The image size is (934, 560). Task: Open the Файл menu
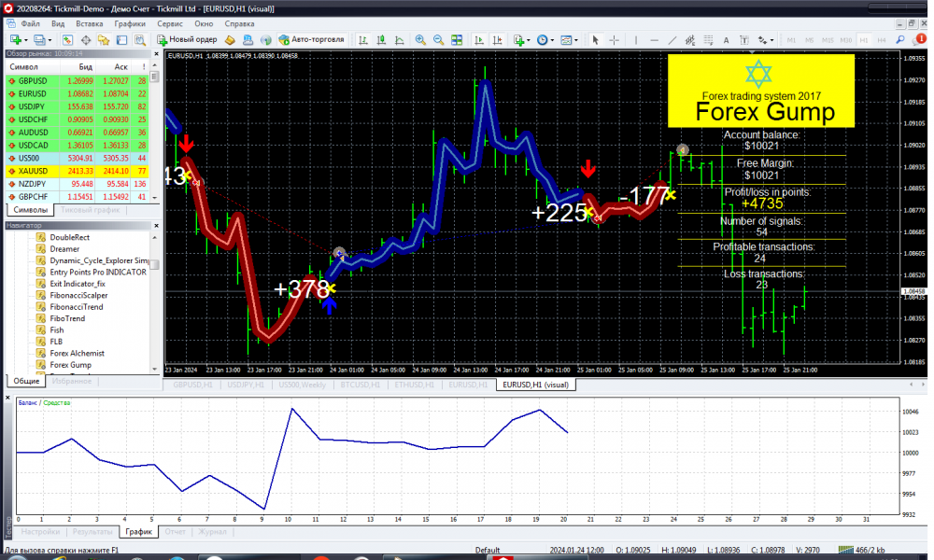(x=31, y=24)
